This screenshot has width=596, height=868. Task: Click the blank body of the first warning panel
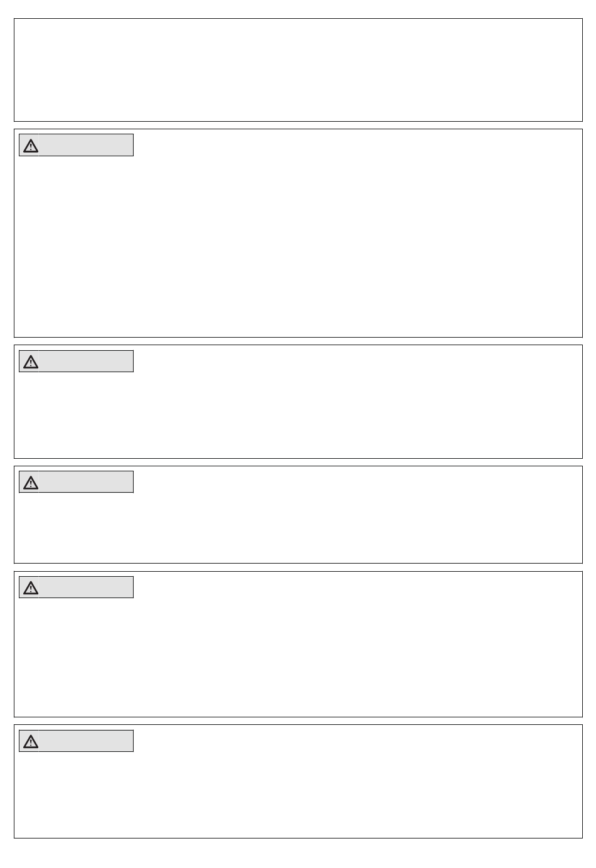coord(298,245)
